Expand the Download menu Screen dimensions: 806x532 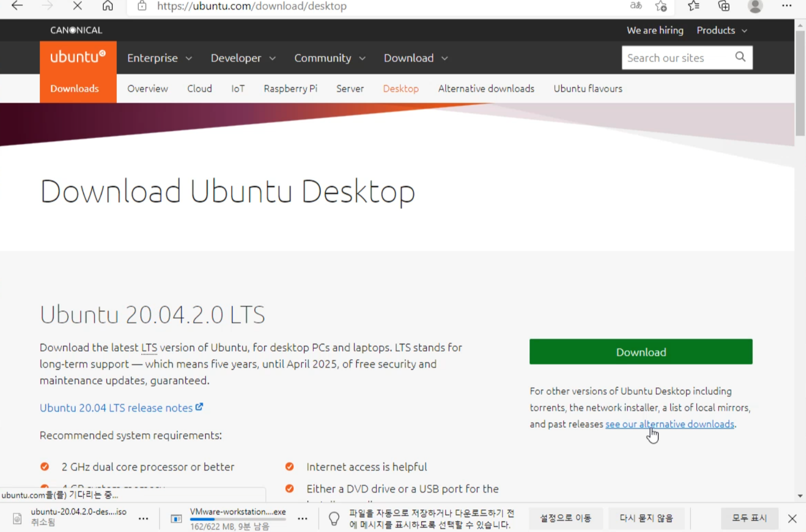[416, 58]
